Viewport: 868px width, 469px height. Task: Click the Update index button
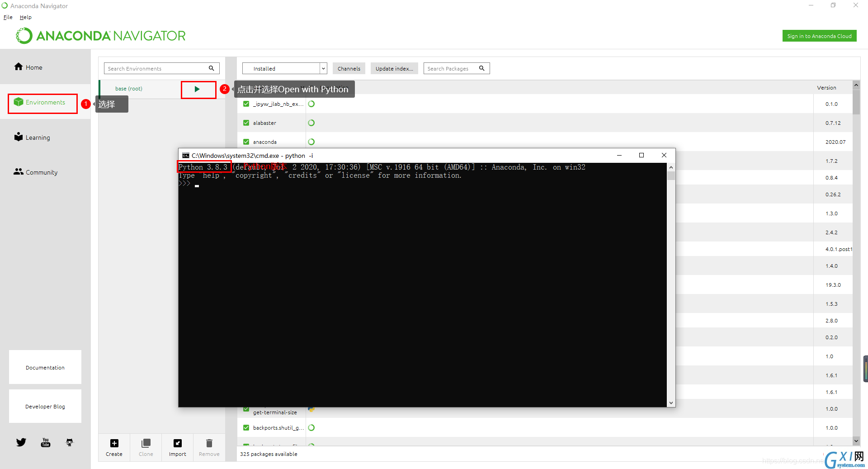394,68
